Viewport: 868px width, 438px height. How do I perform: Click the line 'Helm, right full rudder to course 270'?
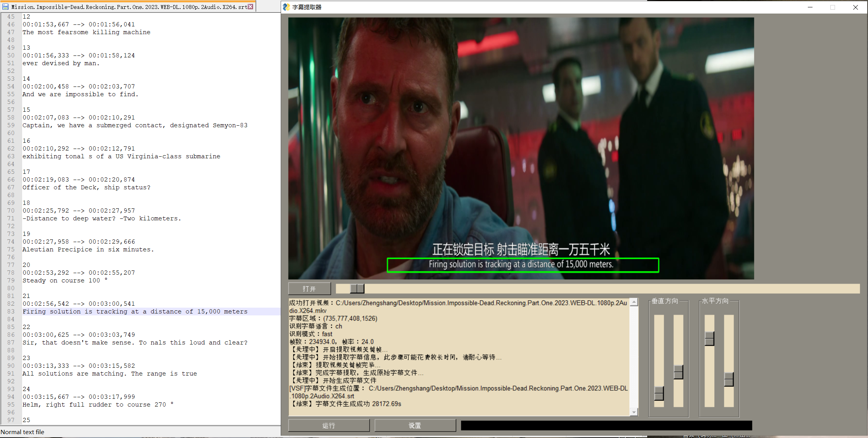click(98, 405)
